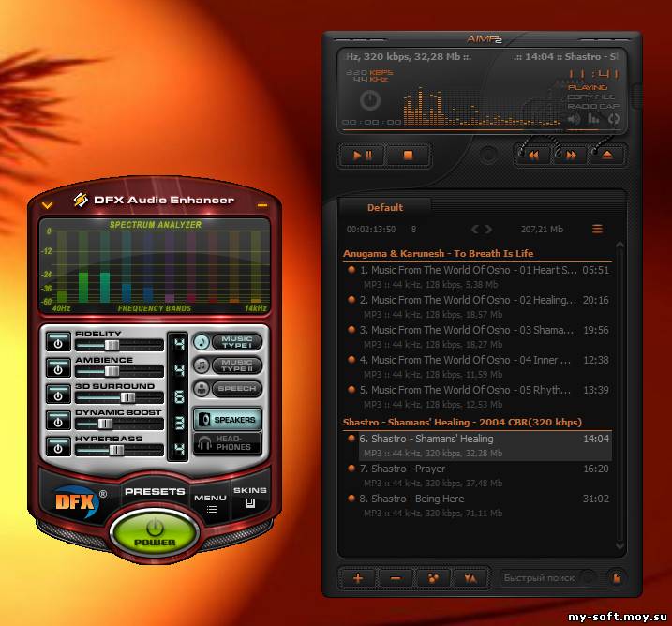672x626 pixels.
Task: Click the volume speaker icon in AIMP display
Action: (575, 119)
